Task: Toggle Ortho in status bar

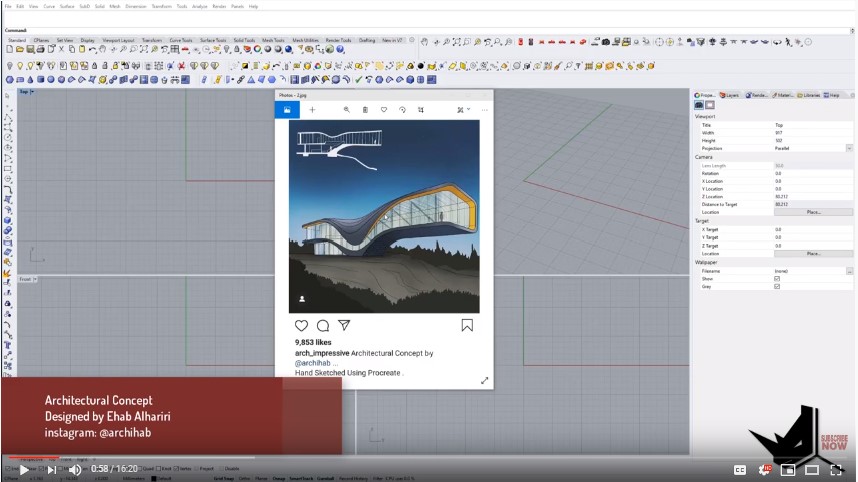Action: tap(244, 478)
